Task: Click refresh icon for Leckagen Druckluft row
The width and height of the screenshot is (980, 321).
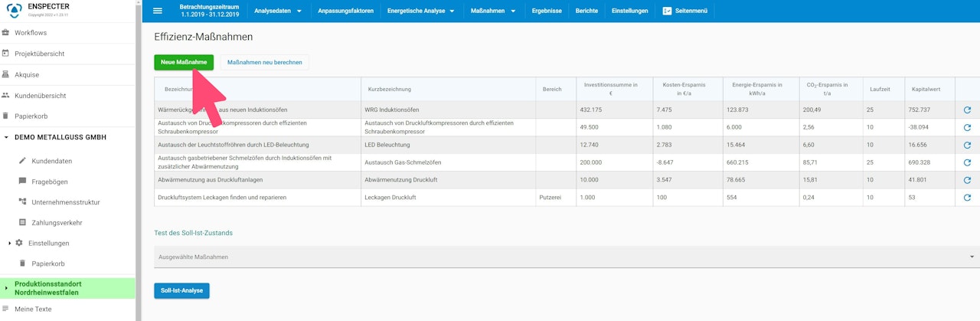Action: pos(967,198)
